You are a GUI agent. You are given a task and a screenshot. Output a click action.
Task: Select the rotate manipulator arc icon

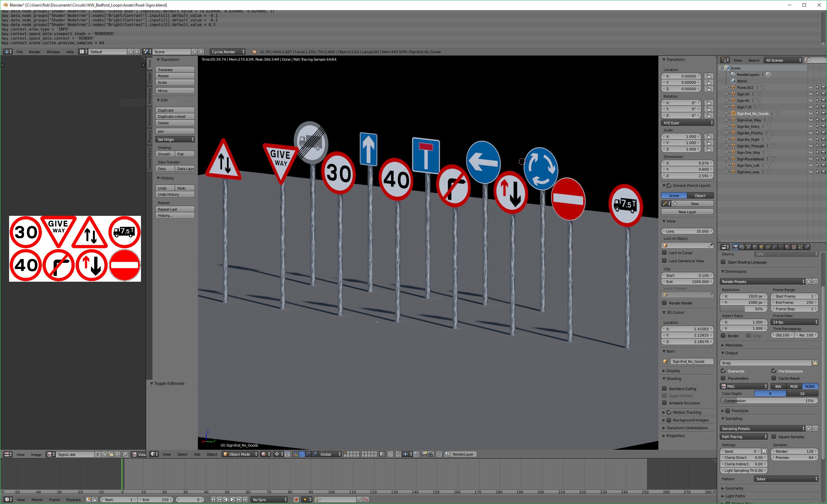309,454
